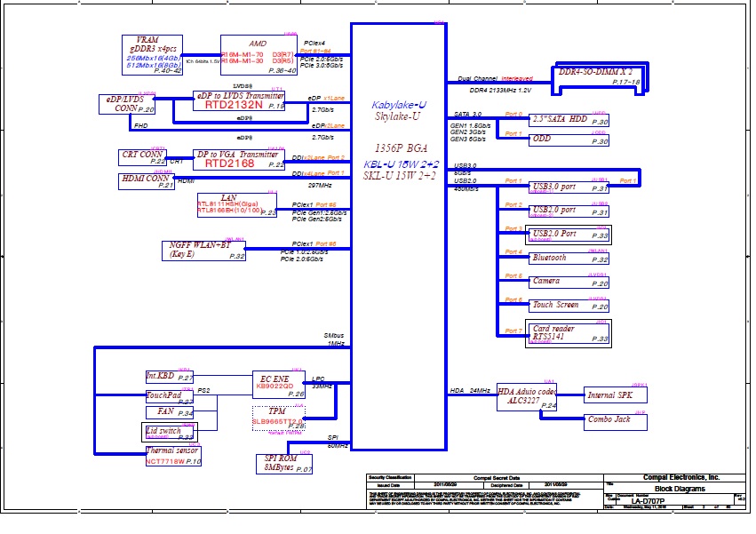
Task: Select the DDR4 2133MHz 1.2V label
Action: point(500,91)
